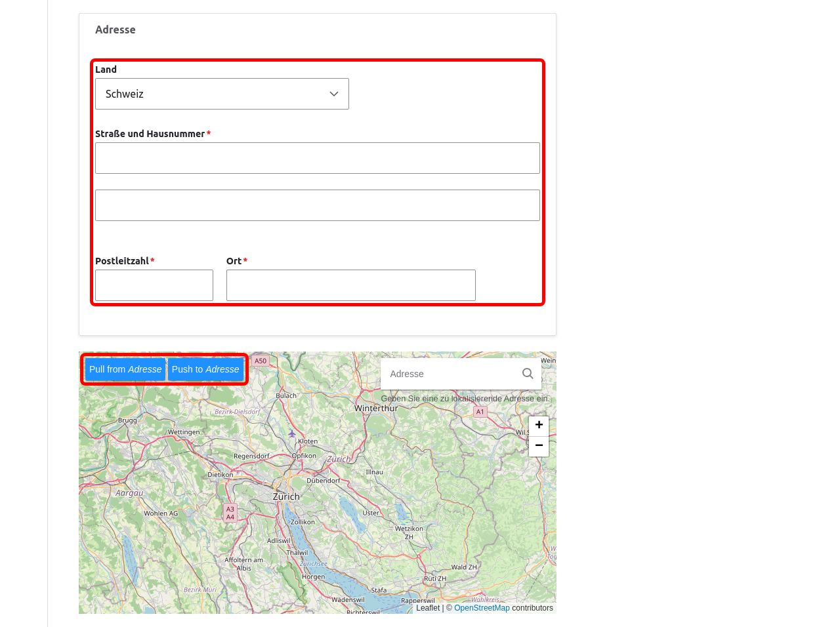Open the Leaflet attribution link
The width and height of the screenshot is (840, 627).
coord(428,608)
